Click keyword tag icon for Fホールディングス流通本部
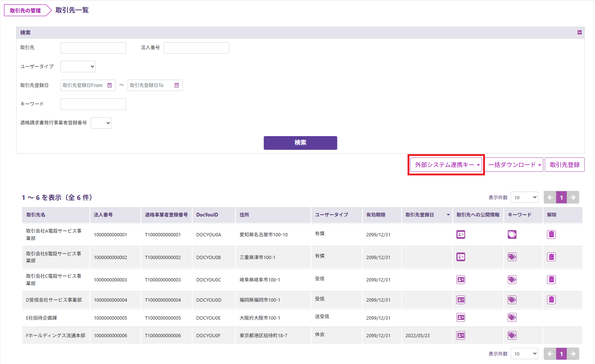This screenshot has width=595, height=364. pyautogui.click(x=512, y=335)
